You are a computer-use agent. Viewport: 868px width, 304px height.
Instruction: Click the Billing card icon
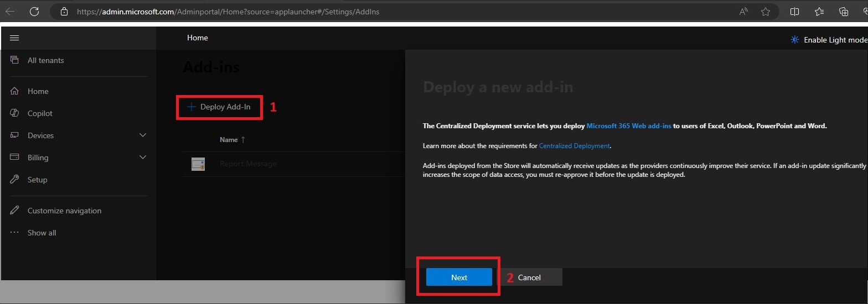click(15, 157)
